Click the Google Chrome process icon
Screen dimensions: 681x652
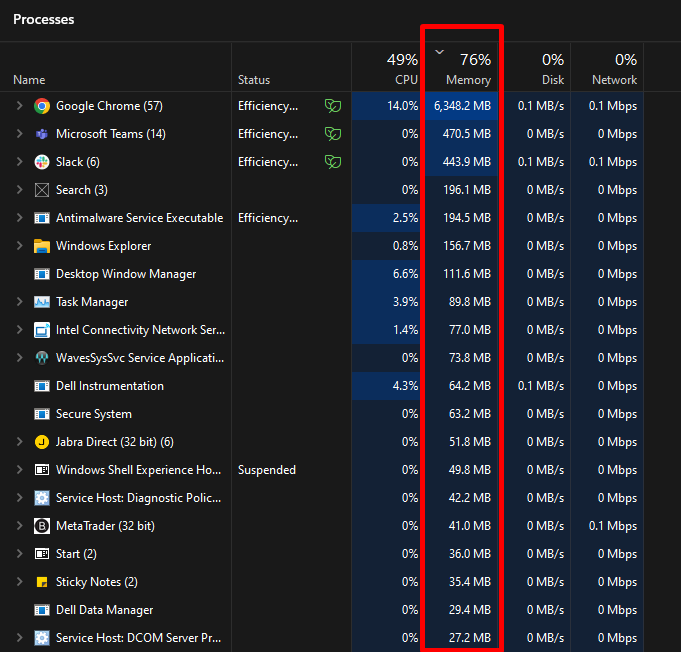point(42,106)
